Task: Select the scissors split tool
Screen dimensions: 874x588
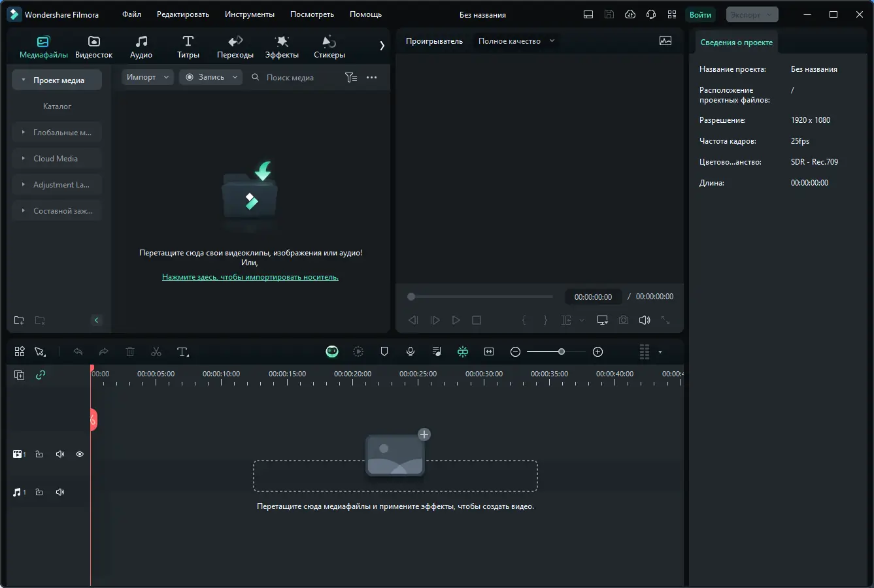Action: tap(156, 352)
